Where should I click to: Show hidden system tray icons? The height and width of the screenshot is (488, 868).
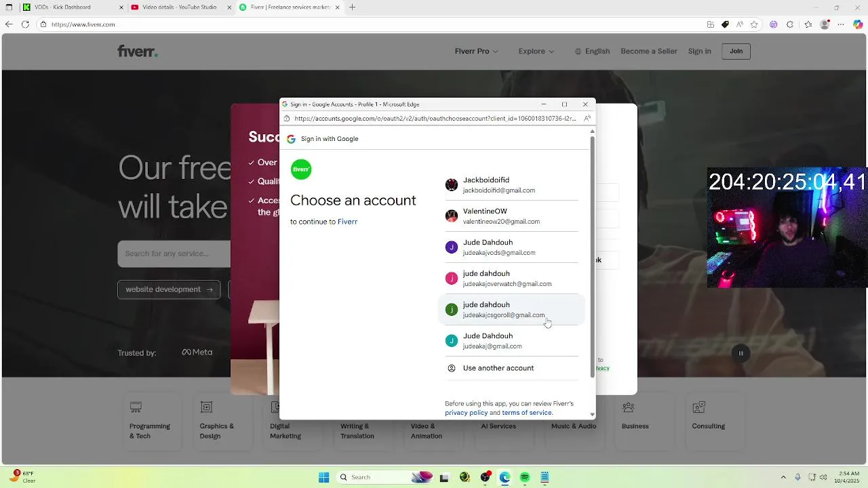click(783, 477)
